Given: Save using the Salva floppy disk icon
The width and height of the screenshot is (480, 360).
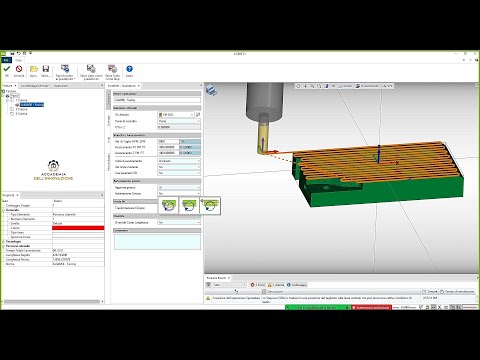Looking at the screenshot, I should [x=46, y=69].
